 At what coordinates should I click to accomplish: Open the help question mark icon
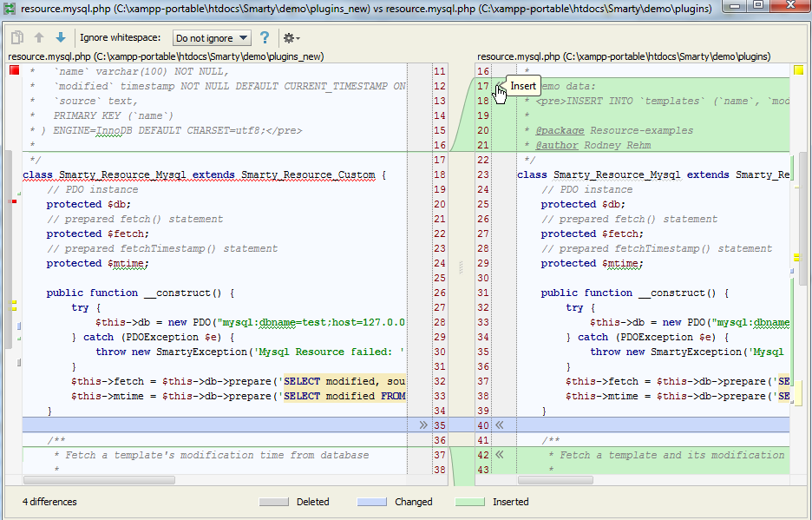(x=265, y=37)
